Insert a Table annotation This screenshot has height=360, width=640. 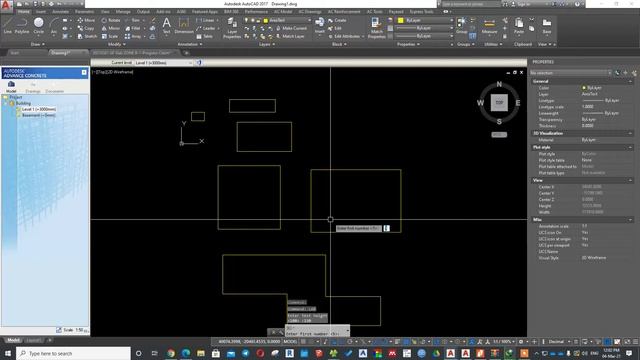point(205,36)
